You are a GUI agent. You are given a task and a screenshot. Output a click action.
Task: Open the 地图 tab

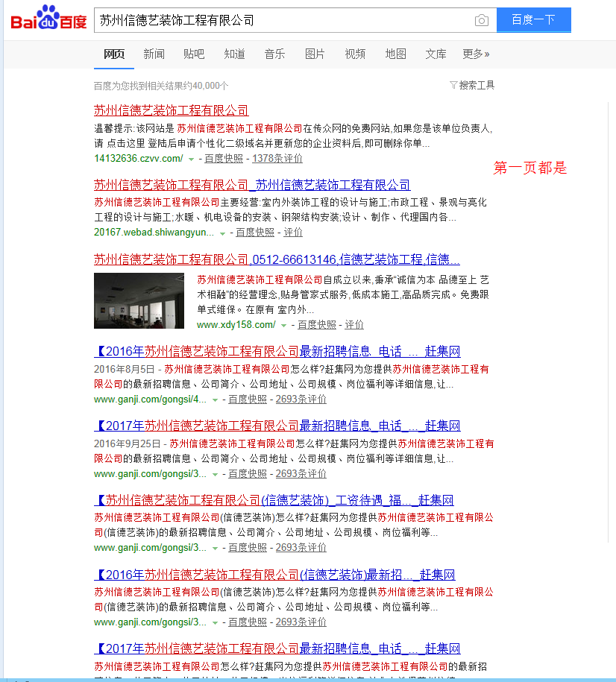pyautogui.click(x=396, y=54)
